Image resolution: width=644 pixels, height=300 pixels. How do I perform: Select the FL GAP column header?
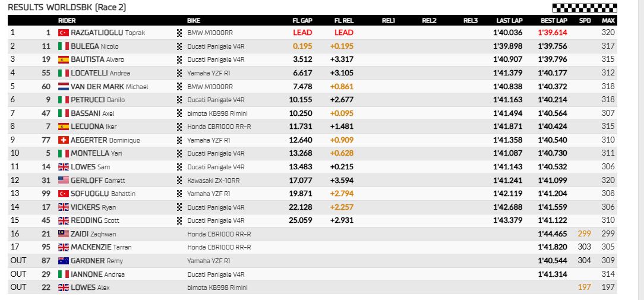point(302,21)
